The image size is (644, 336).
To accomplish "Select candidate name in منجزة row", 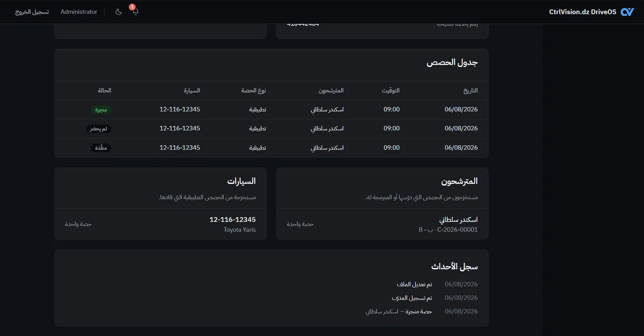I will tap(327, 109).
